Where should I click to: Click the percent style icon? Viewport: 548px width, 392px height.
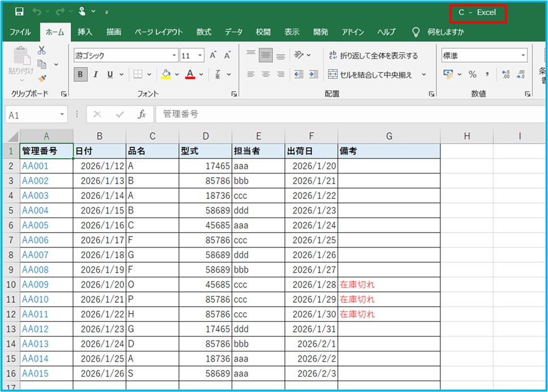(472, 74)
